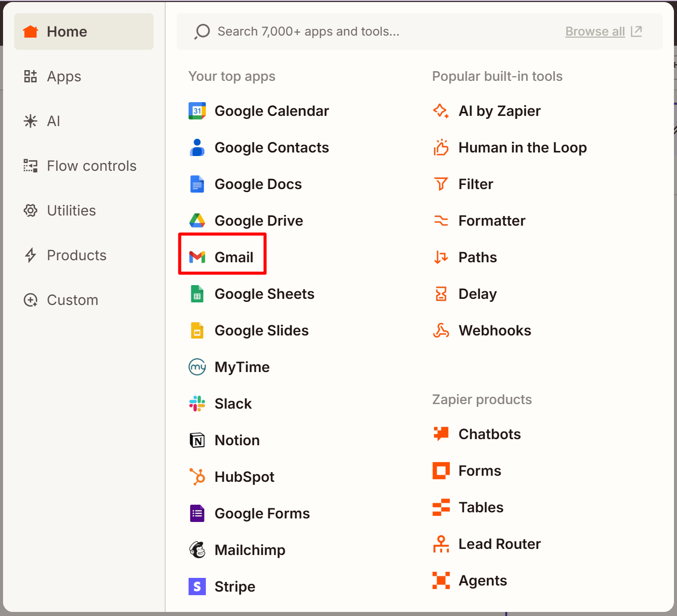The width and height of the screenshot is (677, 616).
Task: Click the AI by Zapier sparkle icon
Action: click(441, 111)
